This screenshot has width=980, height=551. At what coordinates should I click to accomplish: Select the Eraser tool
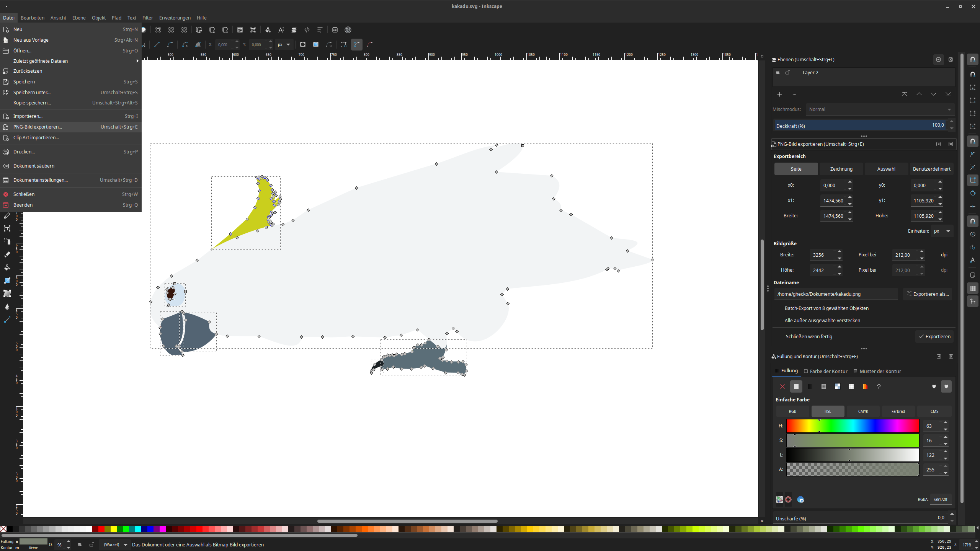click(7, 254)
